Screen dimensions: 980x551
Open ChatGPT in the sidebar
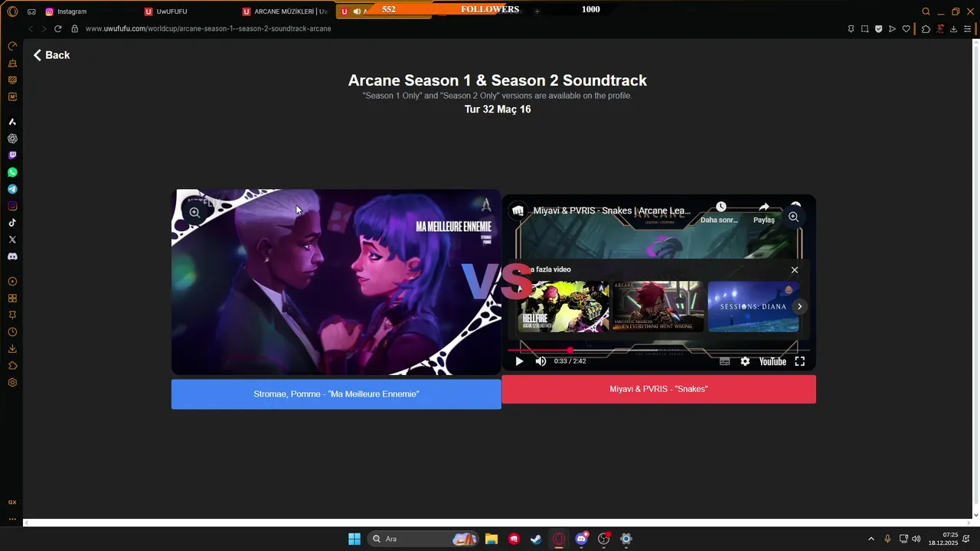pos(12,139)
